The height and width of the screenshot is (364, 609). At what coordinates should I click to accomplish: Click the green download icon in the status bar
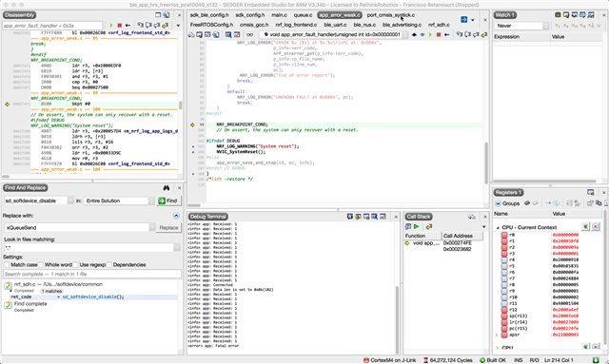tap(596, 360)
